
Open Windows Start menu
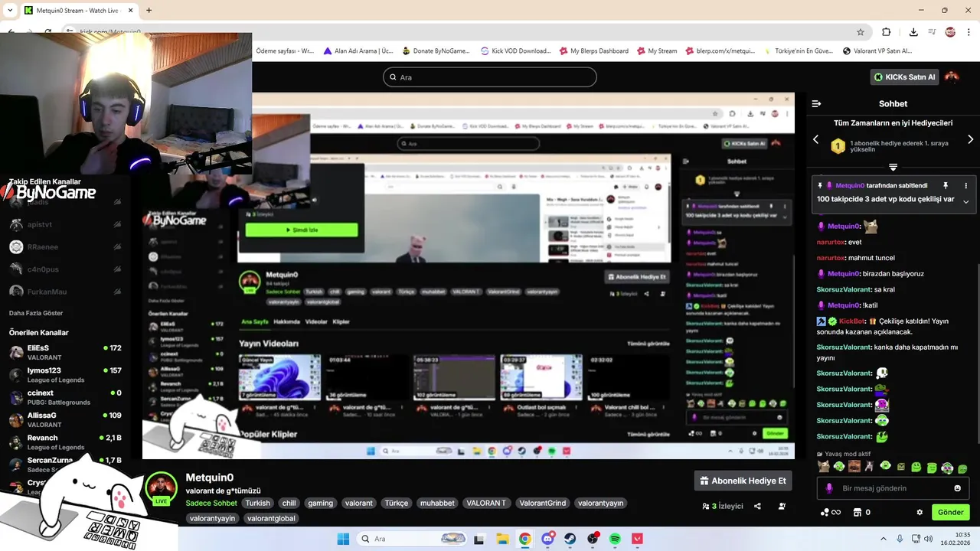click(343, 539)
